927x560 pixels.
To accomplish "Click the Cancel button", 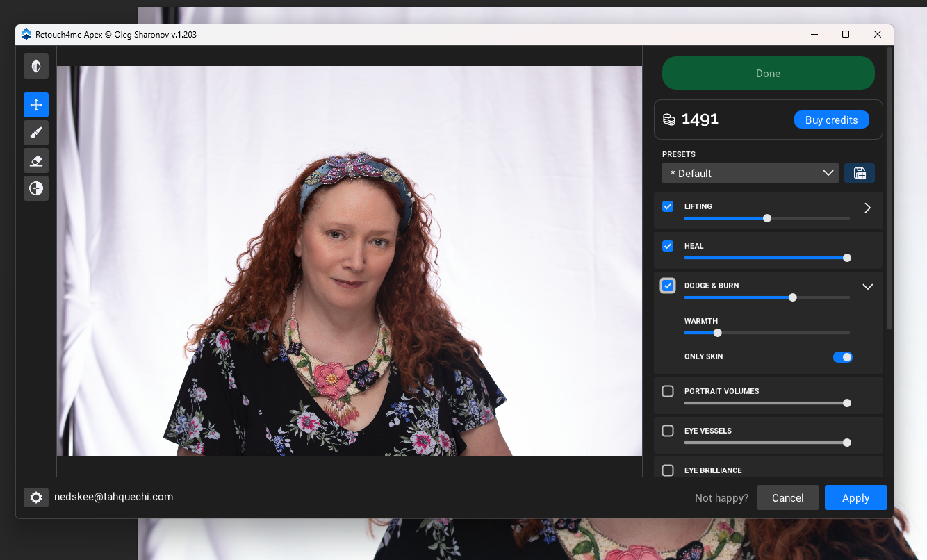I will 787,497.
